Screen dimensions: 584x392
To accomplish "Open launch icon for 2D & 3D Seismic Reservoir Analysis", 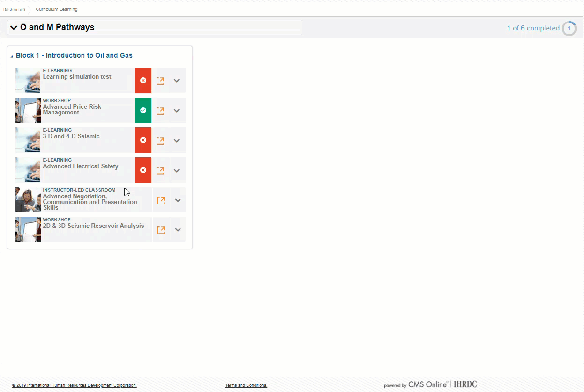I will point(161,230).
